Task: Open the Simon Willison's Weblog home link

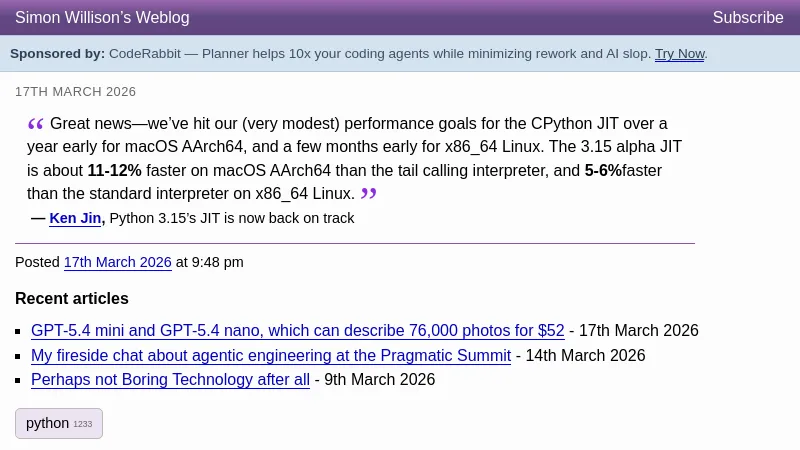Action: click(102, 18)
